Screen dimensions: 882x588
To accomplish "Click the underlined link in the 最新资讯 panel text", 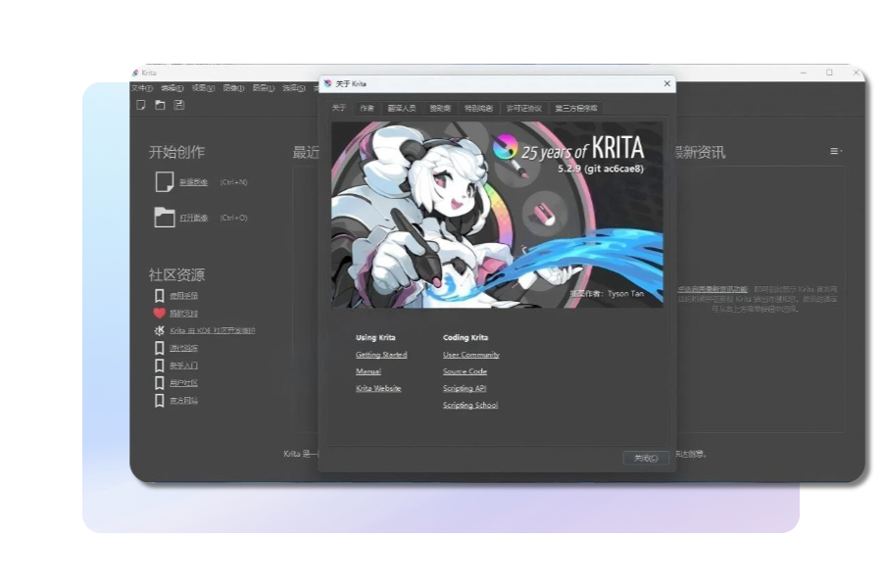I will [712, 289].
